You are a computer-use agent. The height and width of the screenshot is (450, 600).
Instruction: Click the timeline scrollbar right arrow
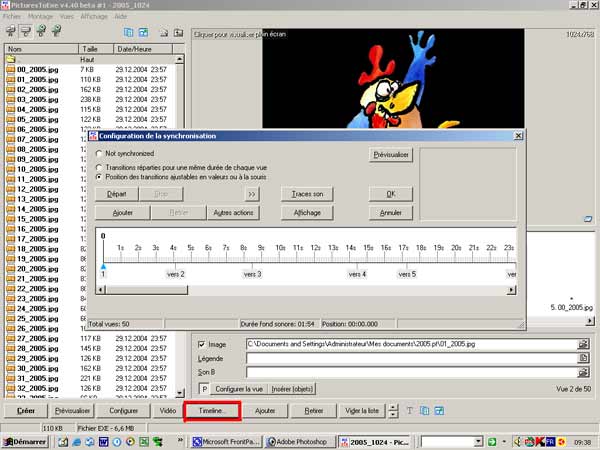tap(511, 290)
